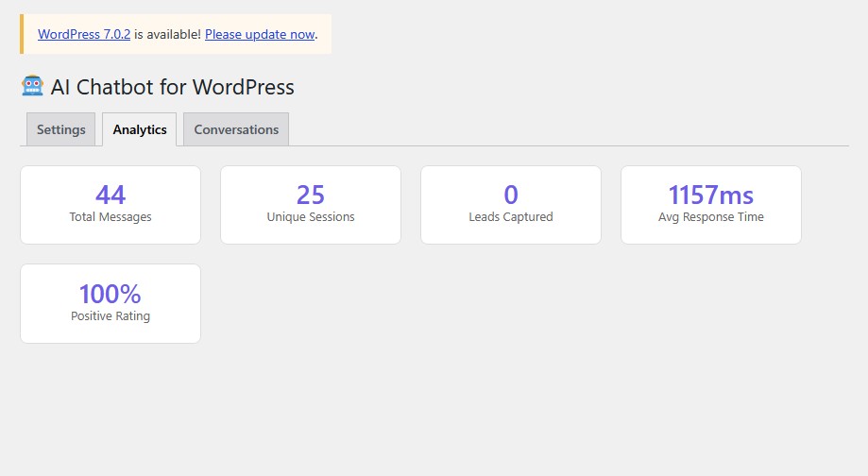Click the robot icon beside the page title
Viewport: 868px width, 476px height.
(32, 86)
